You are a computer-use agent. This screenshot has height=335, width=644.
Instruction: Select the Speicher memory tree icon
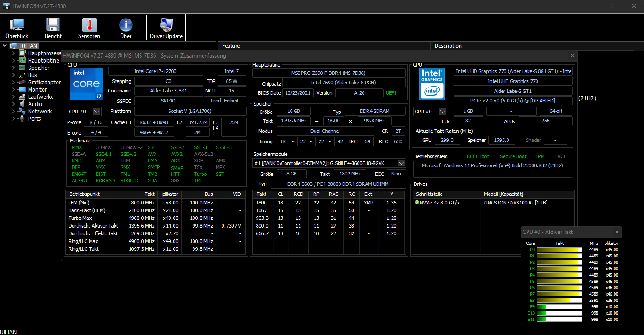[x=22, y=68]
